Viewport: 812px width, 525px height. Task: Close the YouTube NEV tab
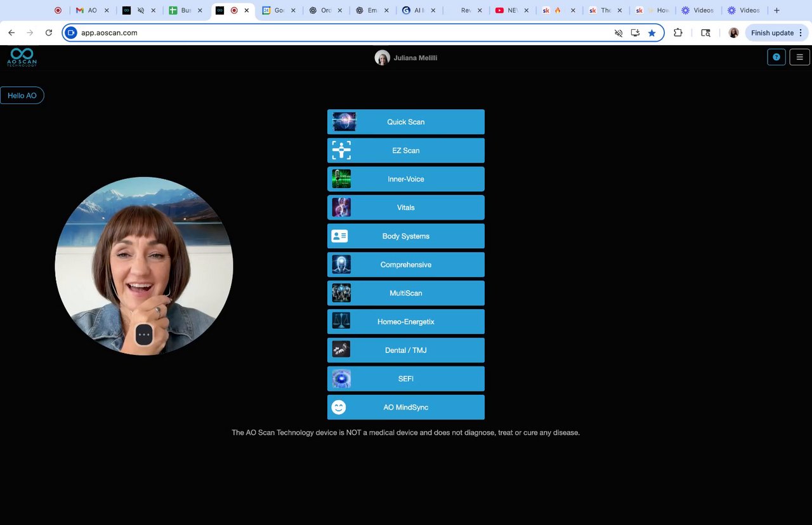(x=527, y=10)
